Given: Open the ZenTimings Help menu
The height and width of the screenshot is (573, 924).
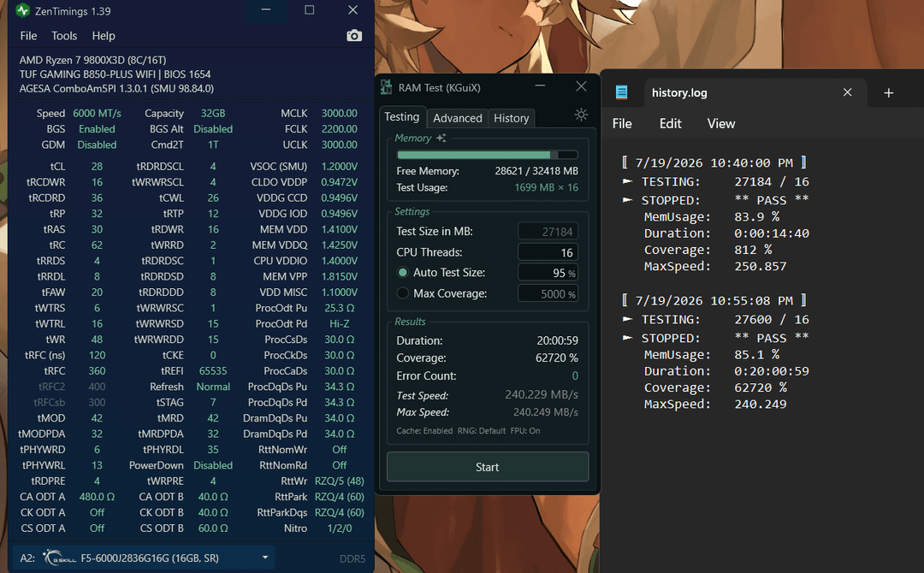Looking at the screenshot, I should click(104, 36).
